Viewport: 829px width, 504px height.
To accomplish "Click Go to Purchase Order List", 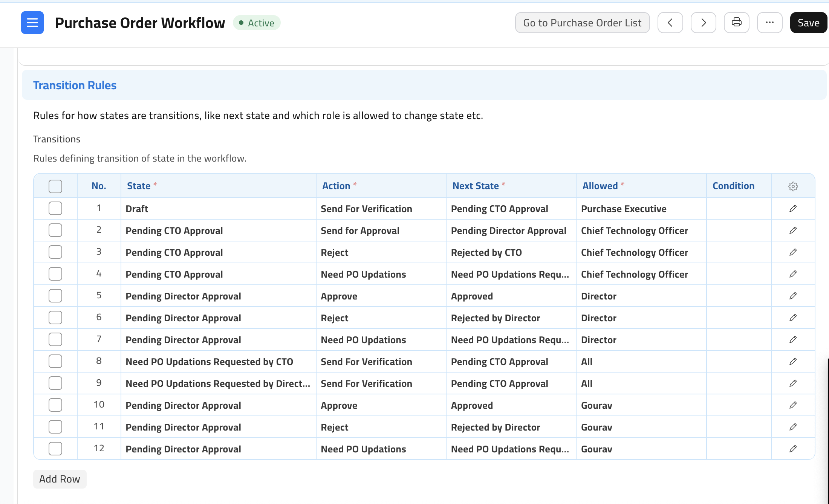I will click(x=582, y=23).
